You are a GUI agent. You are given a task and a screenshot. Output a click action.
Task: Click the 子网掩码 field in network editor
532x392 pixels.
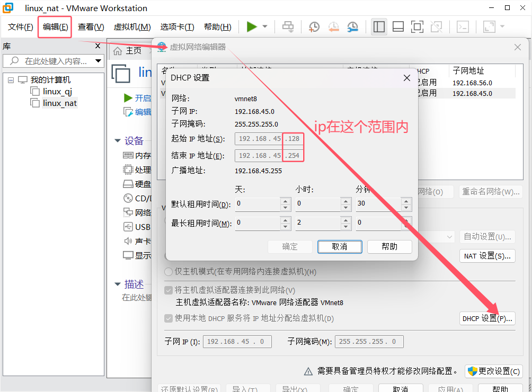point(369,342)
